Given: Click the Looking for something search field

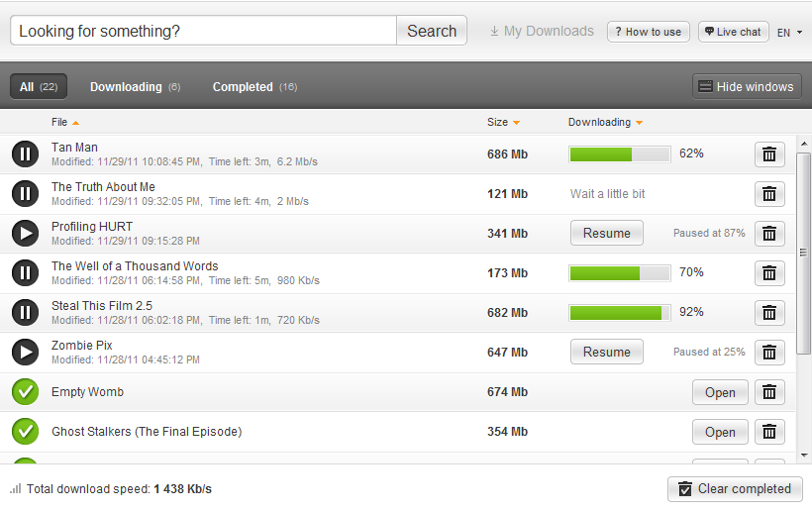Looking at the screenshot, I should (x=204, y=31).
